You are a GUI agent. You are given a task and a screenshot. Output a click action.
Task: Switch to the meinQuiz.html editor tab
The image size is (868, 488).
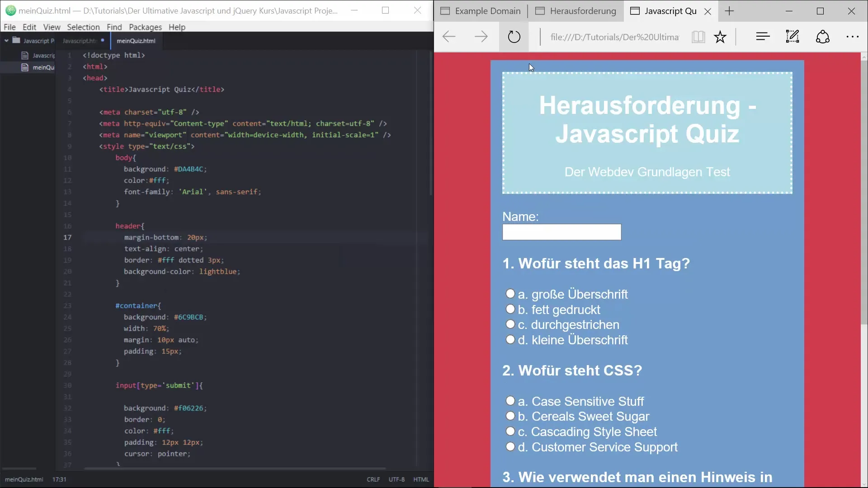click(136, 41)
